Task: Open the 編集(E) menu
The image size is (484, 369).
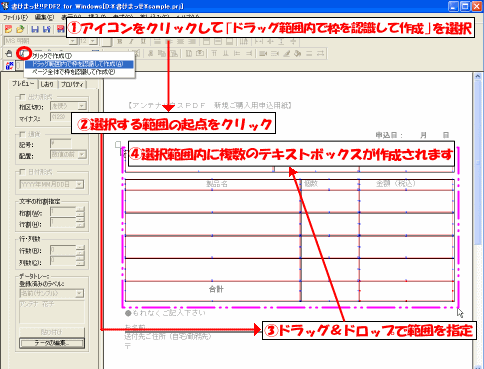Action: (x=44, y=17)
